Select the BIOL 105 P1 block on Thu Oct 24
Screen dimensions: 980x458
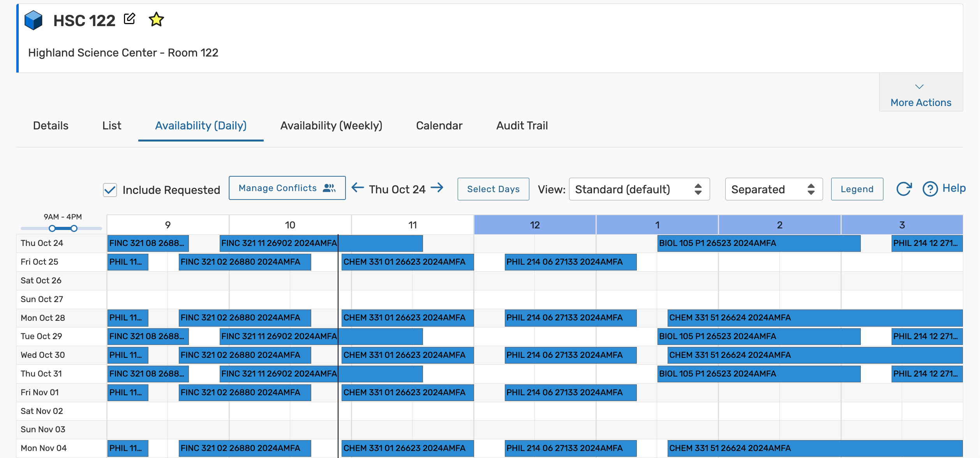click(758, 243)
